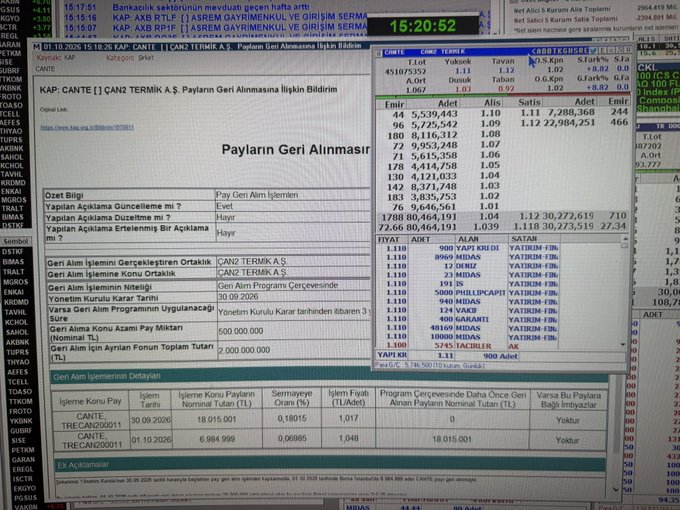Click the Tavan value 1.12

pos(506,71)
